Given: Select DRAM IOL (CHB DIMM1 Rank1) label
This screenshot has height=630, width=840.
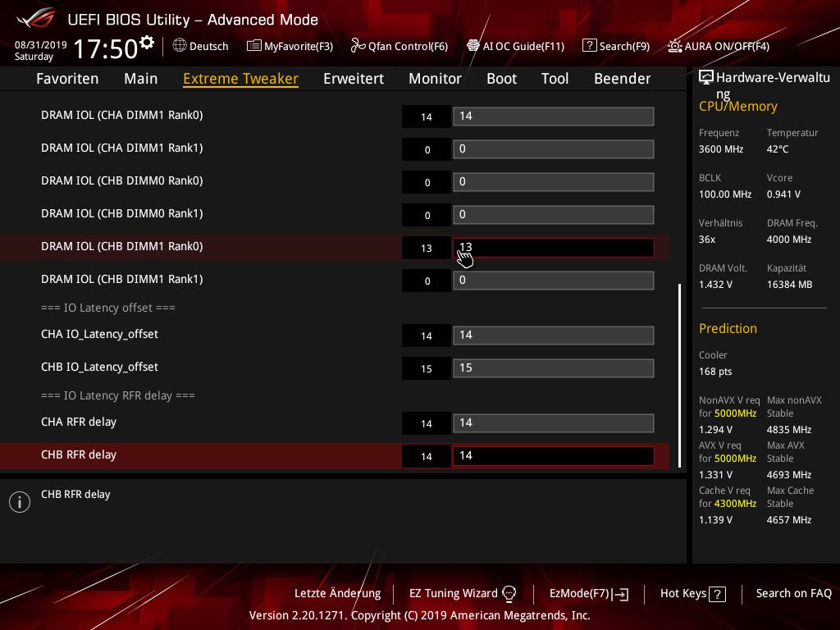Looking at the screenshot, I should point(122,279).
